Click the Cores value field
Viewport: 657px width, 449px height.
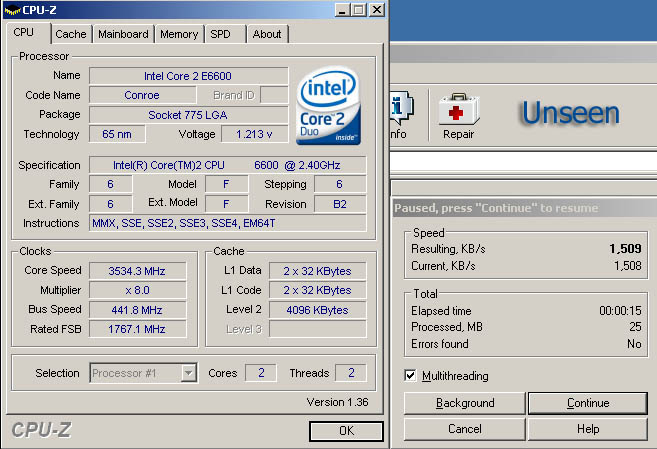coord(261,373)
